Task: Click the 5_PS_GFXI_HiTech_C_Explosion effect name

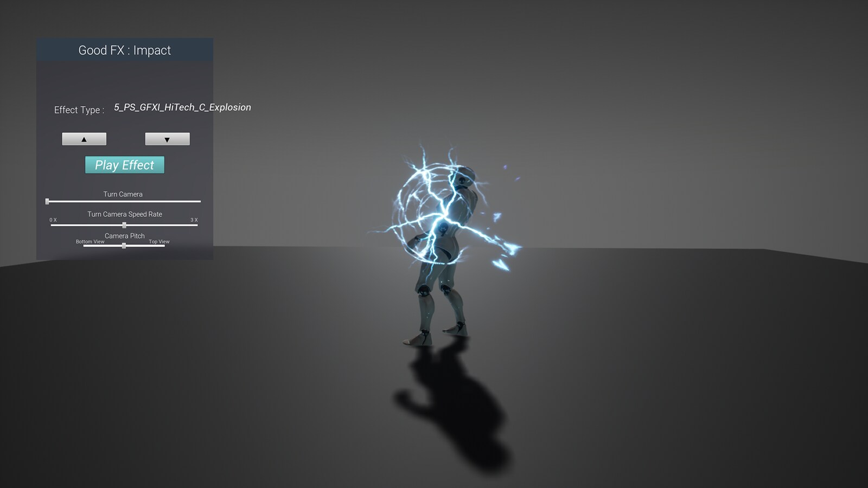Action: (182, 107)
